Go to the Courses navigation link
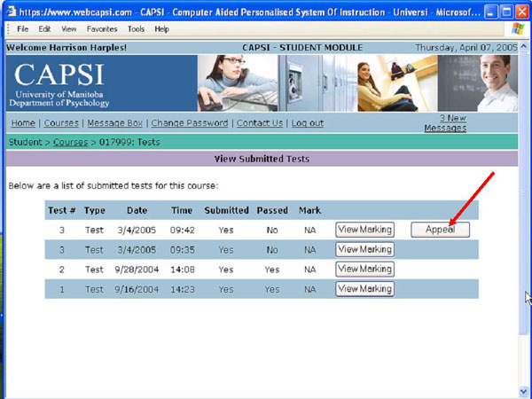Viewport: 532px width, 399px height. click(61, 123)
